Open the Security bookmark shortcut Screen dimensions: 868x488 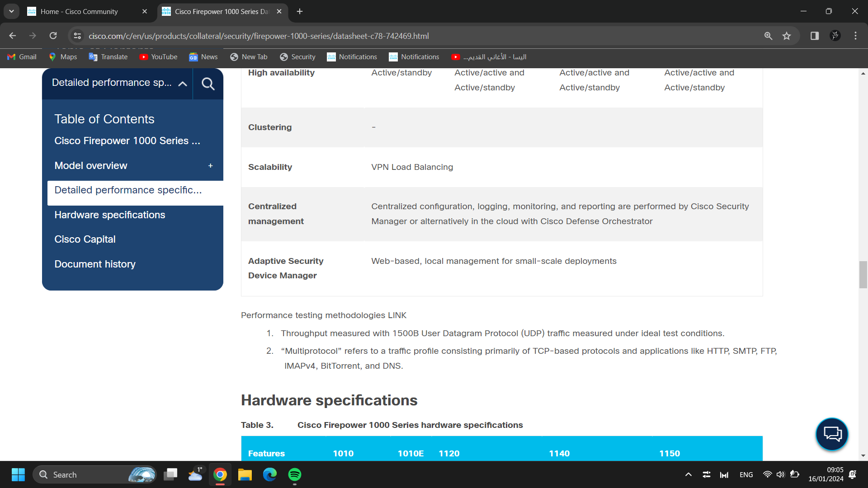click(x=297, y=56)
